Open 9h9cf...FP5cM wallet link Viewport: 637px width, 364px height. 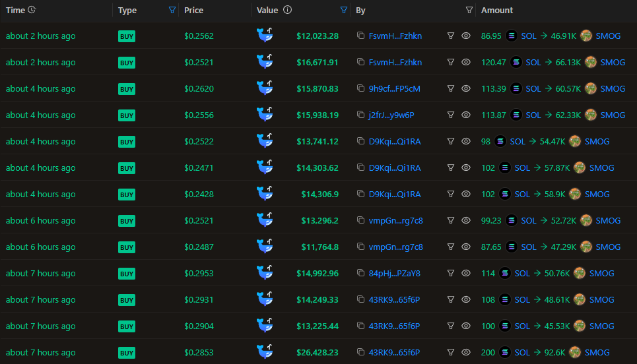(x=394, y=89)
